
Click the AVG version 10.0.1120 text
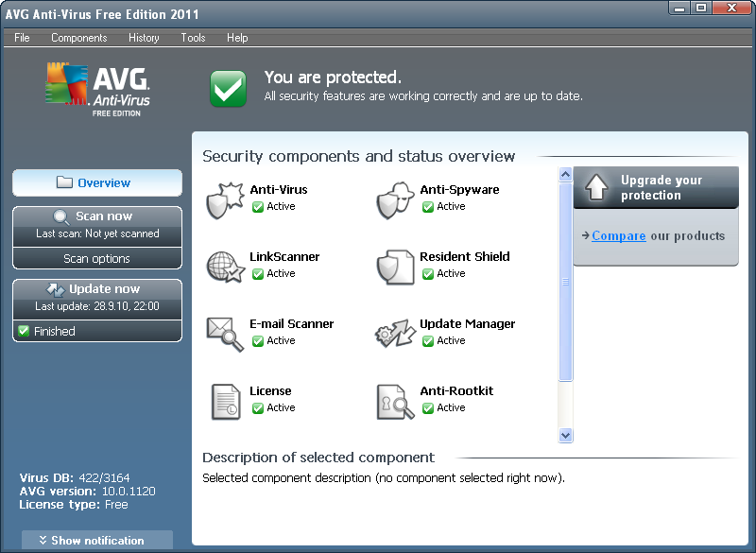coord(87,492)
